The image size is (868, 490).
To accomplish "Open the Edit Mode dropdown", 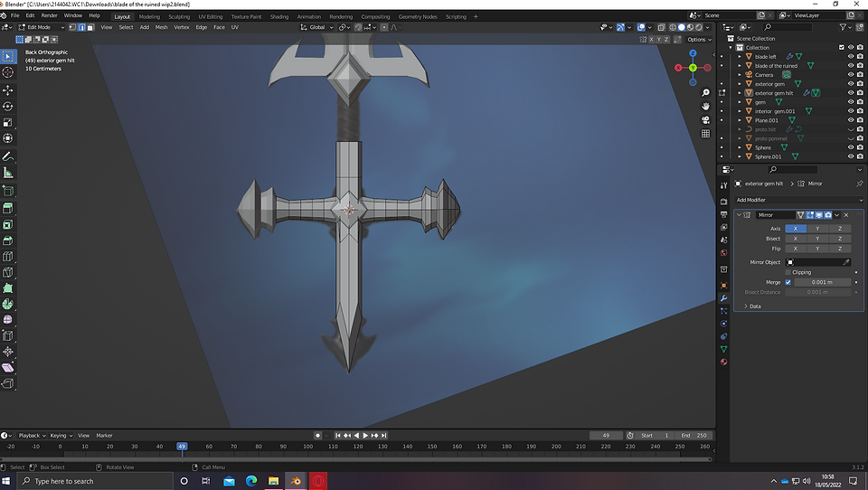I will [41, 27].
